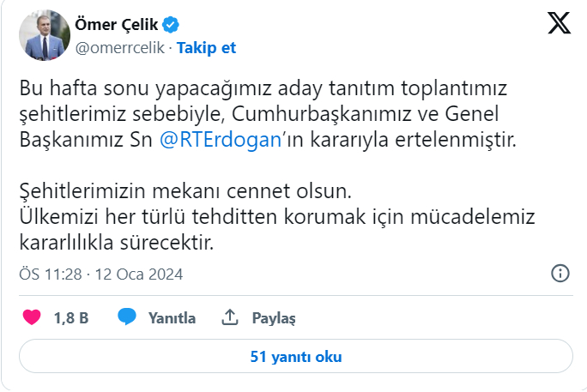Screen dimensions: 587x392
Task: Click the share arrow icon
Action: (x=229, y=317)
